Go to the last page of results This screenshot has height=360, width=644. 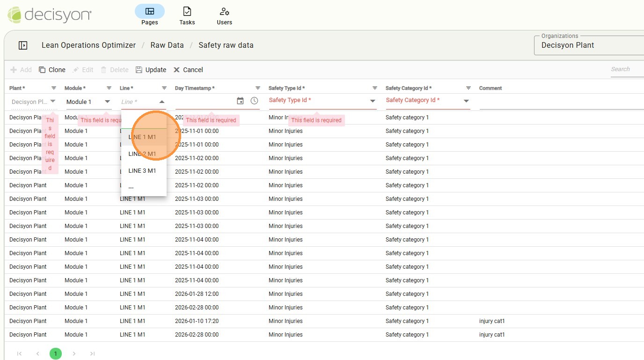(x=92, y=353)
